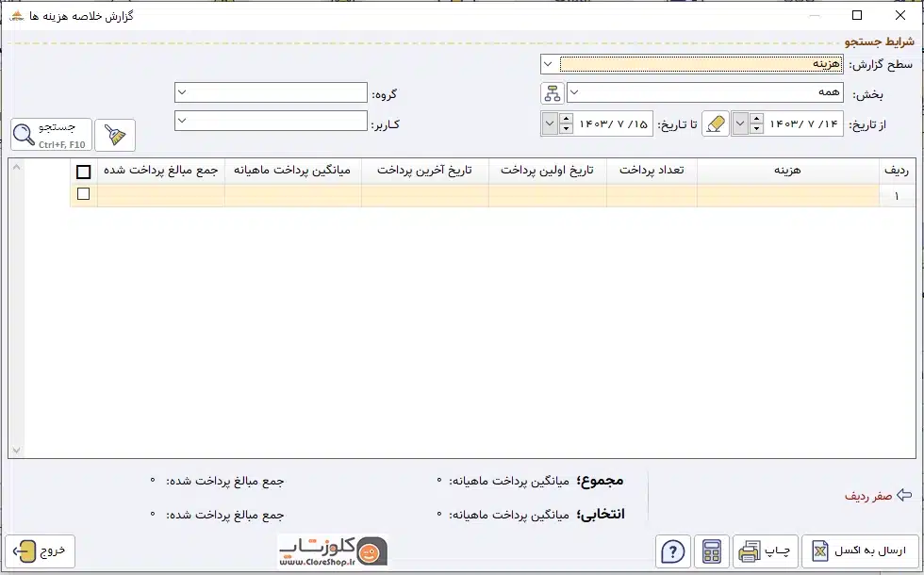The image size is (924, 575).
Task: Click the organization tree icon beside بخش
Action: pos(553,93)
